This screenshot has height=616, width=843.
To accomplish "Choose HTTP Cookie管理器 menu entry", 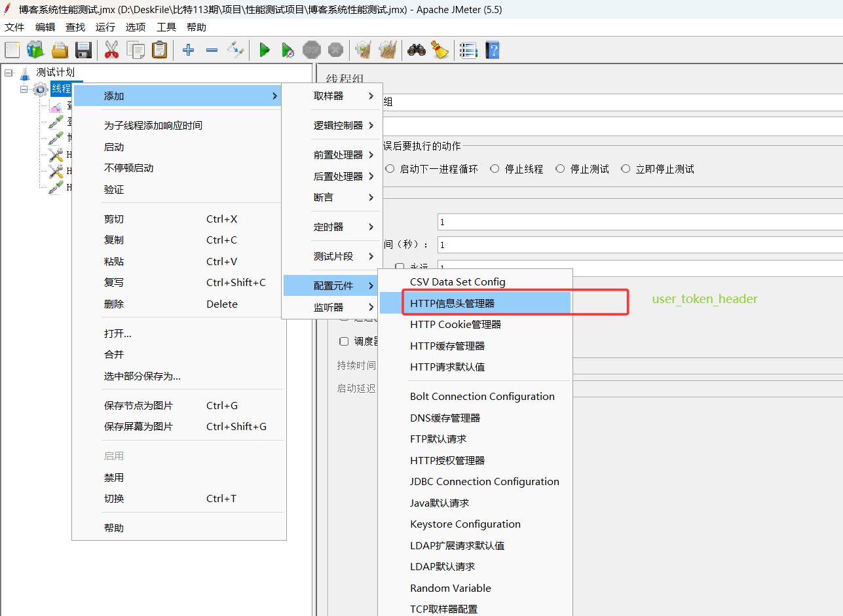I will 476,324.
